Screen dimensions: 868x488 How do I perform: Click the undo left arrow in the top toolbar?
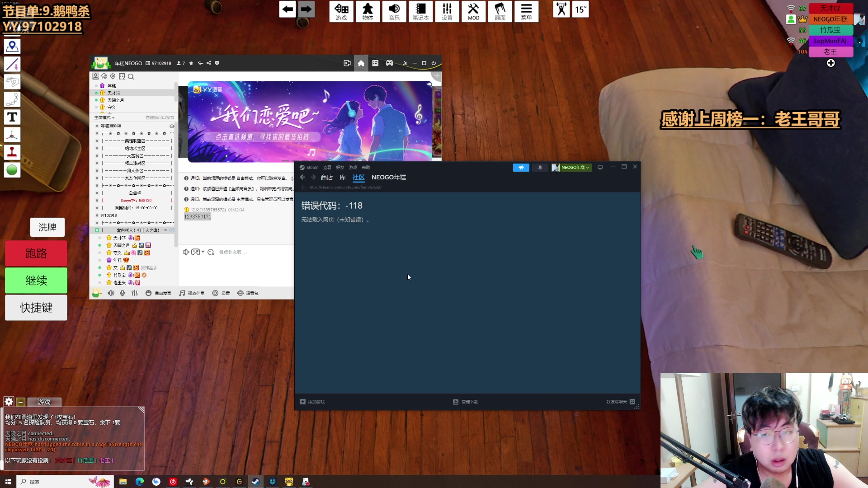coord(288,9)
